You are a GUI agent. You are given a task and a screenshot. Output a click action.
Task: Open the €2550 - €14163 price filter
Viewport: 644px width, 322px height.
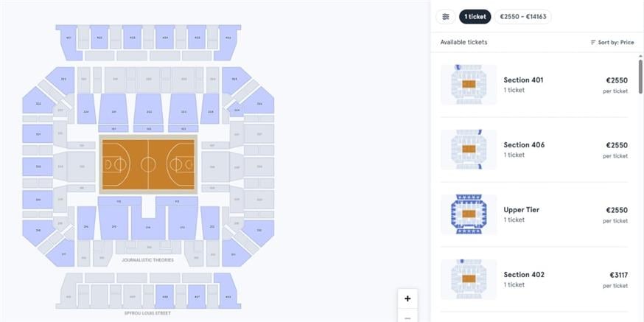pyautogui.click(x=522, y=16)
